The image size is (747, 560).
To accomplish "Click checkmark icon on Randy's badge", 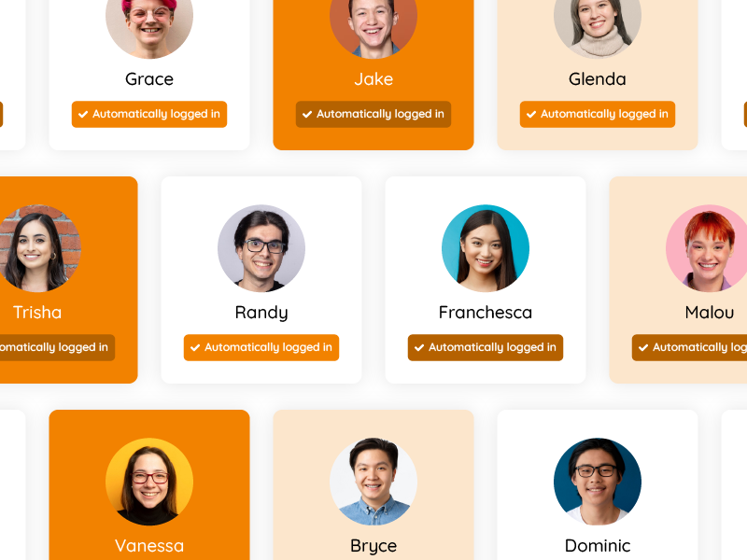I will pos(195,347).
